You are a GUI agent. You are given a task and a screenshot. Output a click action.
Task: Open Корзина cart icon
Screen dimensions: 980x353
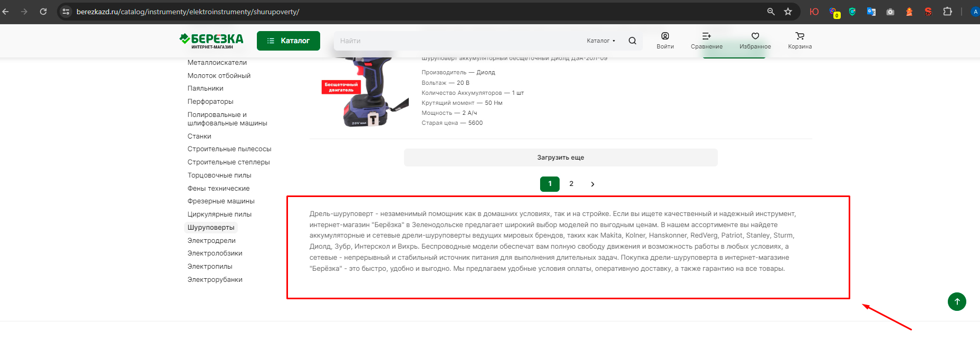(800, 41)
